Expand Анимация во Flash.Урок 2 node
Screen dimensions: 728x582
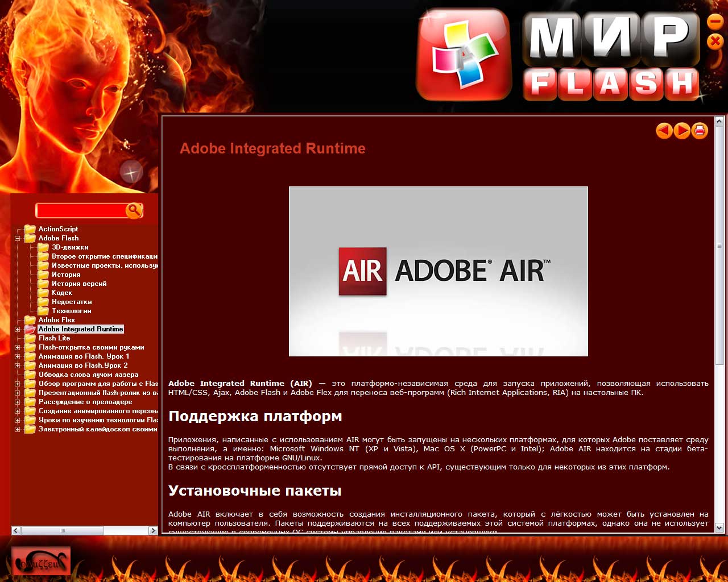coord(18,365)
